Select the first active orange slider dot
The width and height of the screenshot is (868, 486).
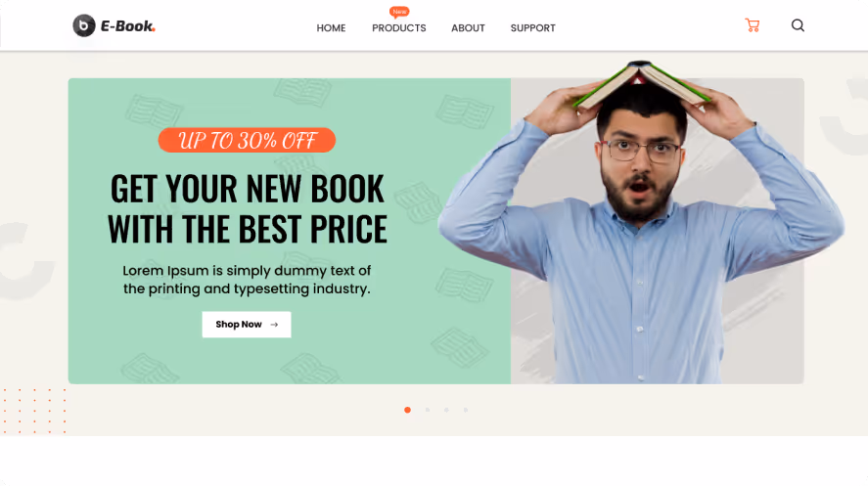[407, 410]
